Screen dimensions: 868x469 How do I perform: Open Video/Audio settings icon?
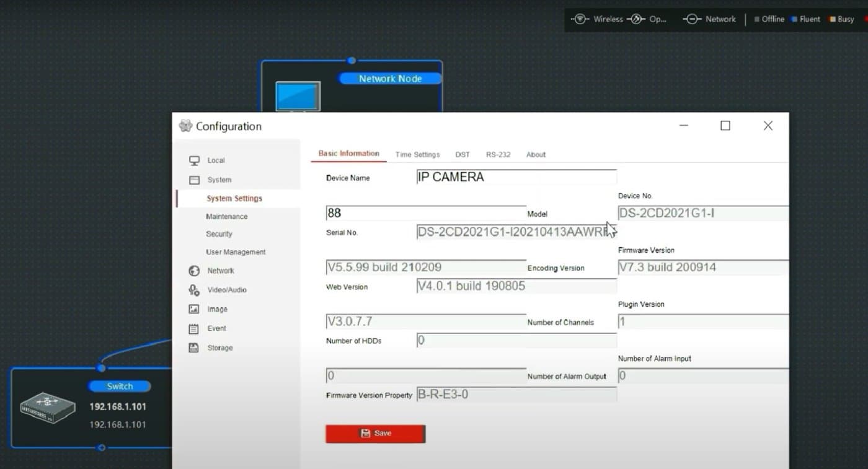pyautogui.click(x=195, y=290)
